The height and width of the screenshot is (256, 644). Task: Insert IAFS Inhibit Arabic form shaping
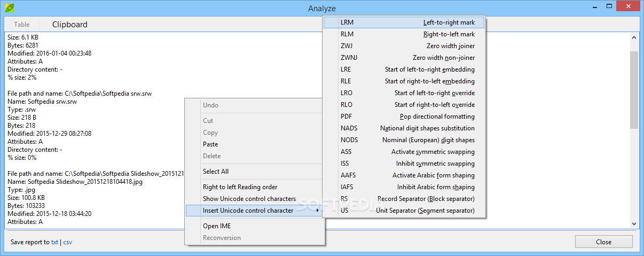tap(404, 187)
